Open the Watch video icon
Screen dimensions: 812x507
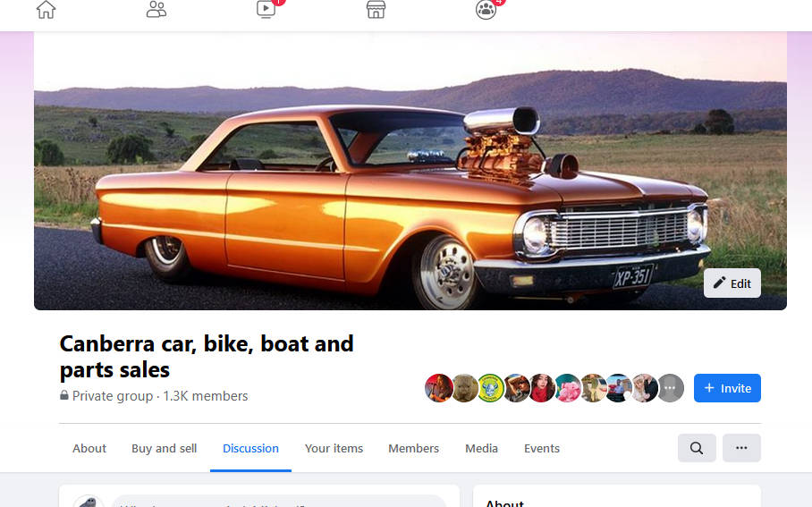(x=266, y=10)
